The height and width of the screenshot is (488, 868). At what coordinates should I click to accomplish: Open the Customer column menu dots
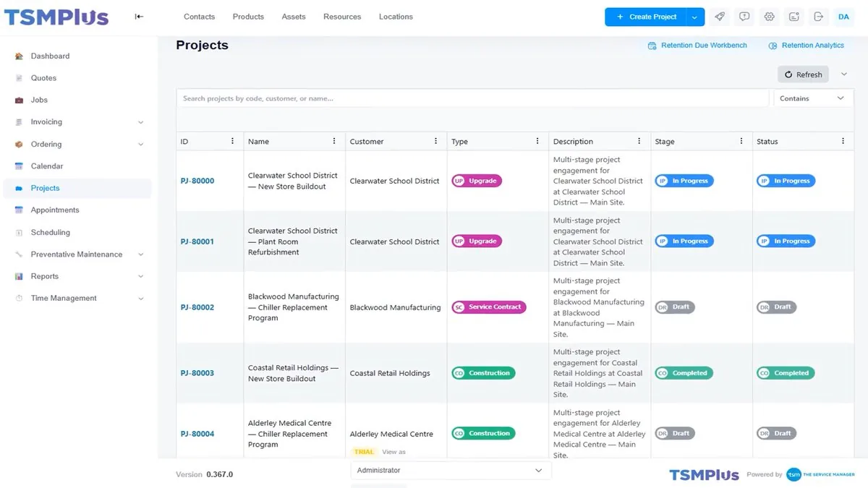pyautogui.click(x=435, y=141)
